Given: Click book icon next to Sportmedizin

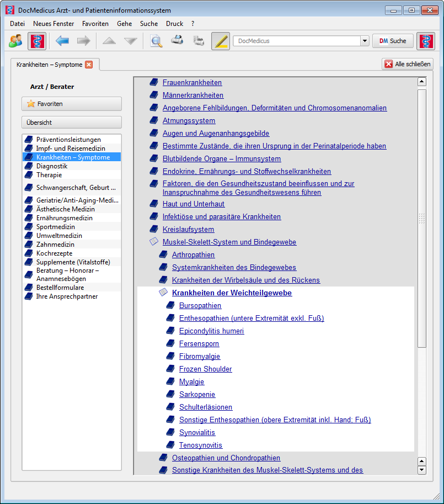Looking at the screenshot, I should pyautogui.click(x=29, y=227).
